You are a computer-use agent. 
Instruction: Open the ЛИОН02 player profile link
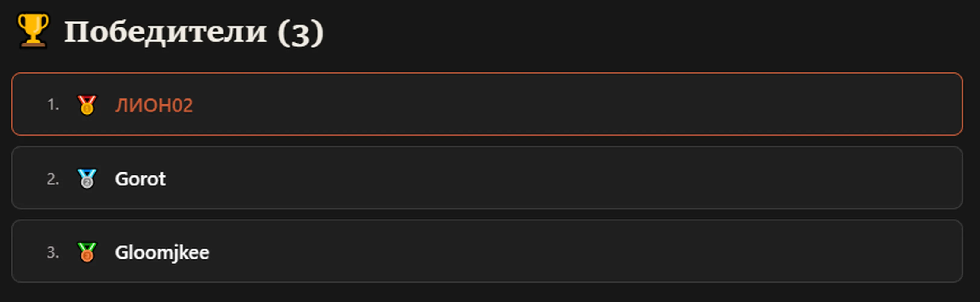click(154, 105)
